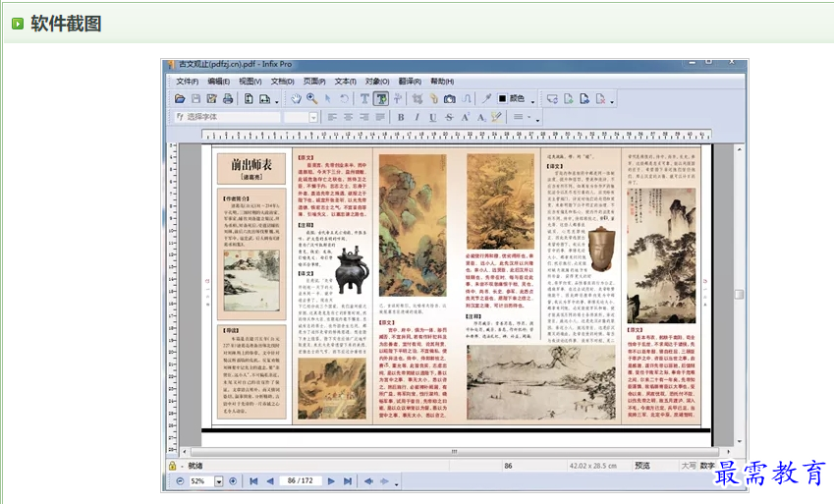This screenshot has height=504, width=834.
Task: Open the 帮助(H) menu
Action: click(x=442, y=82)
